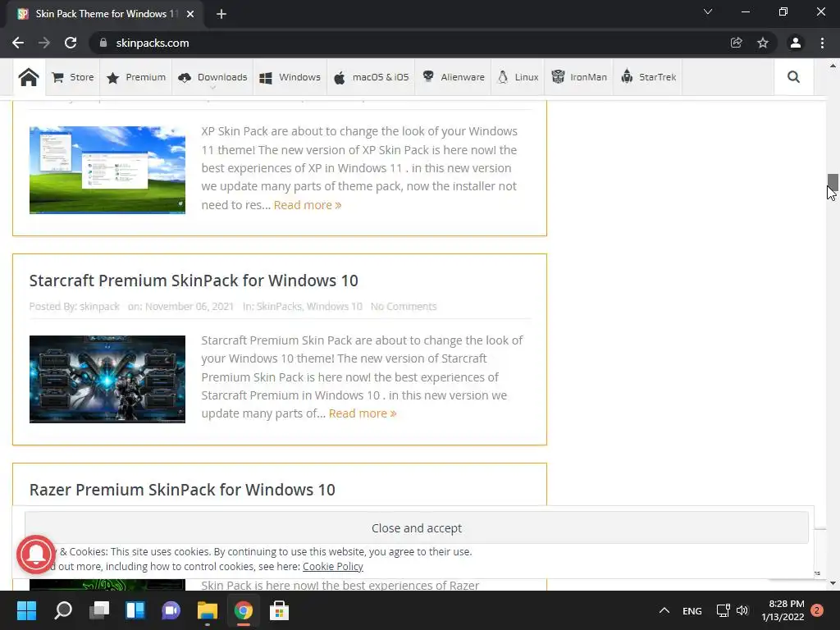This screenshot has width=840, height=630.
Task: Show hidden tray icons chevron
Action: pyautogui.click(x=664, y=610)
